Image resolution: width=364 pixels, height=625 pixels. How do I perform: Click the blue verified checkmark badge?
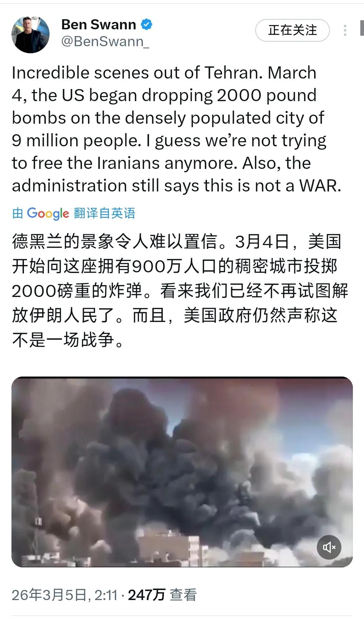[x=146, y=24]
